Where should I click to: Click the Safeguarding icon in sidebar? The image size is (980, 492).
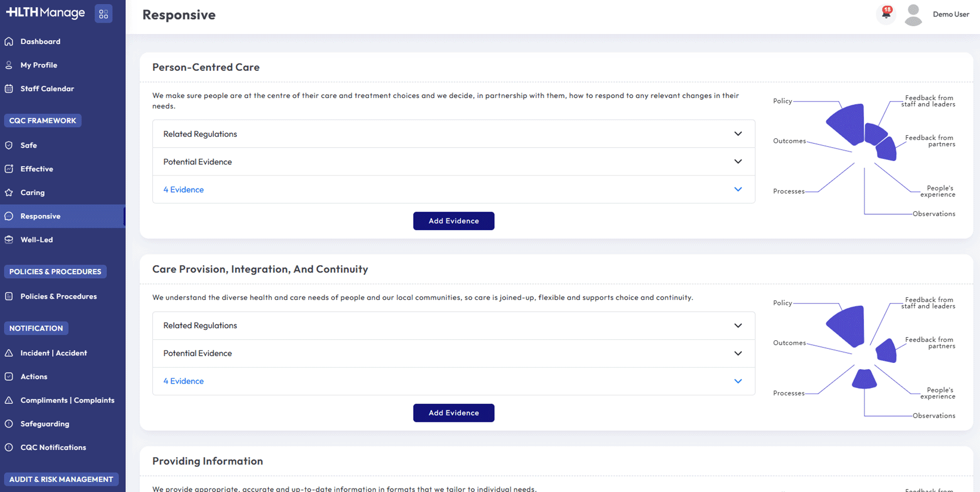(x=9, y=424)
